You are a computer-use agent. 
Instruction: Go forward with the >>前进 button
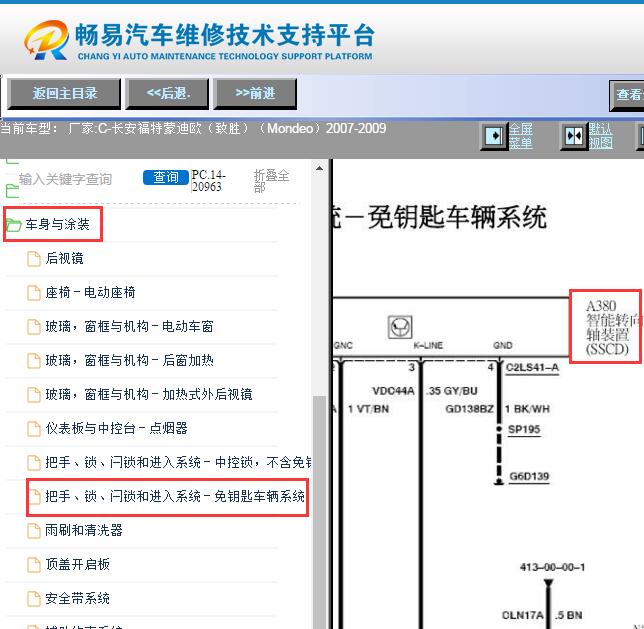255,94
